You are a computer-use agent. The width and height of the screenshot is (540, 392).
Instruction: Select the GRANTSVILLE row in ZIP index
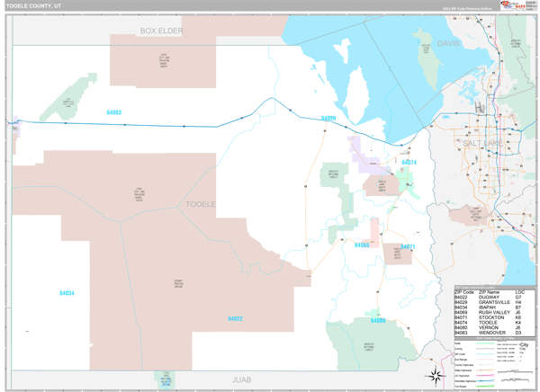click(x=494, y=302)
